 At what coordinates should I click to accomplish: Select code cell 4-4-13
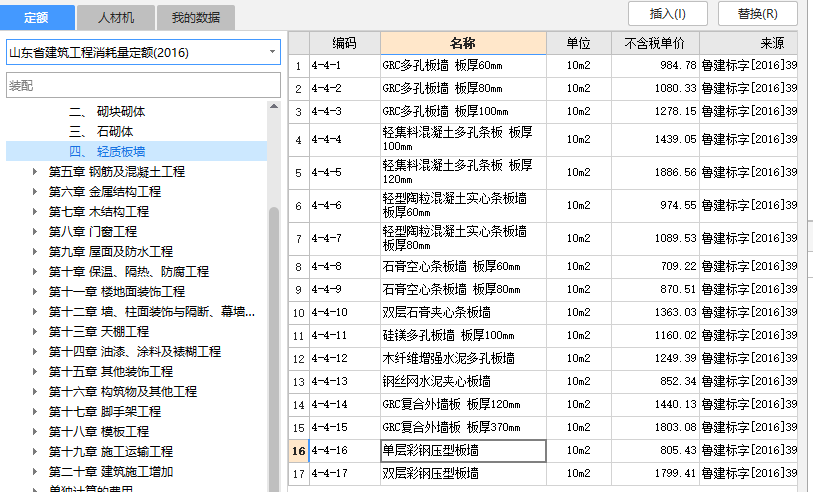click(x=345, y=382)
